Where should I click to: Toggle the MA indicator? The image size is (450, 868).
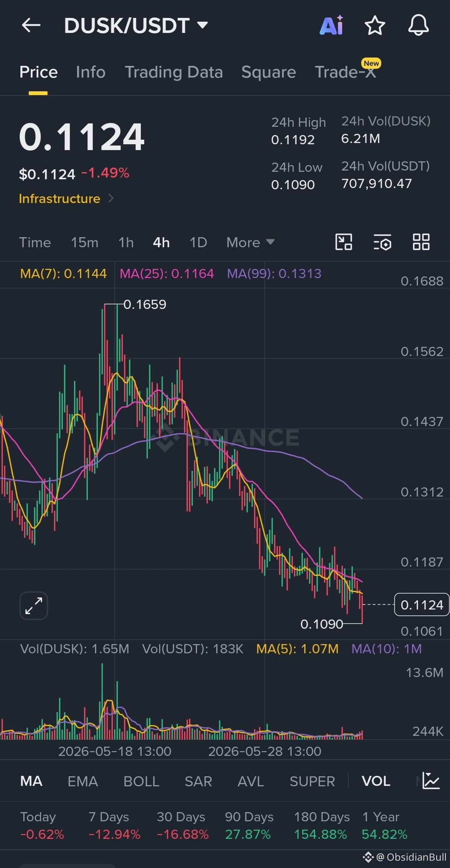pyautogui.click(x=31, y=781)
